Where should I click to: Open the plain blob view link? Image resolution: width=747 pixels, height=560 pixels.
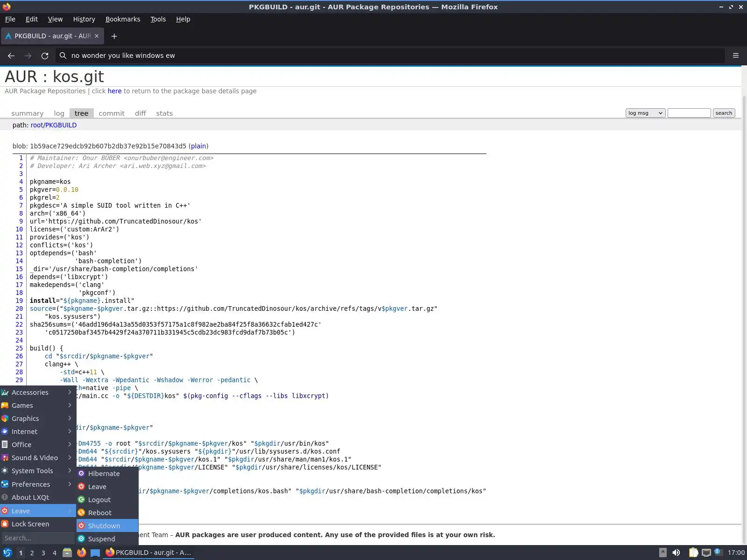point(198,146)
